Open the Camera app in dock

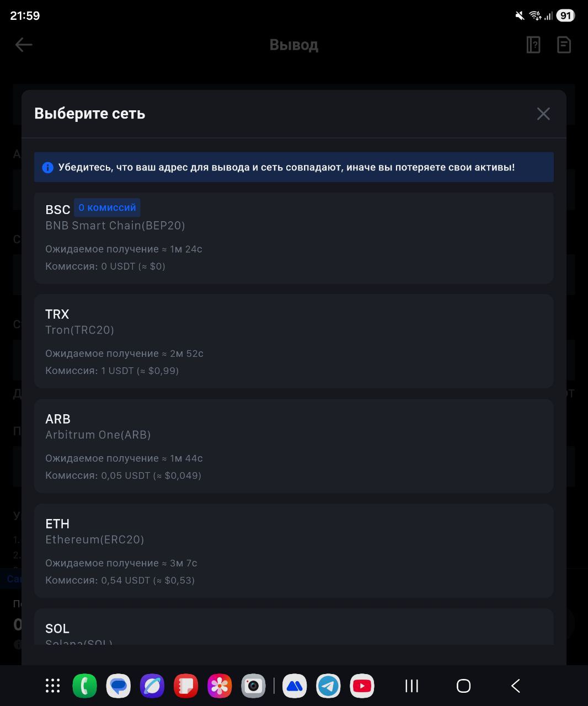pyautogui.click(x=253, y=686)
